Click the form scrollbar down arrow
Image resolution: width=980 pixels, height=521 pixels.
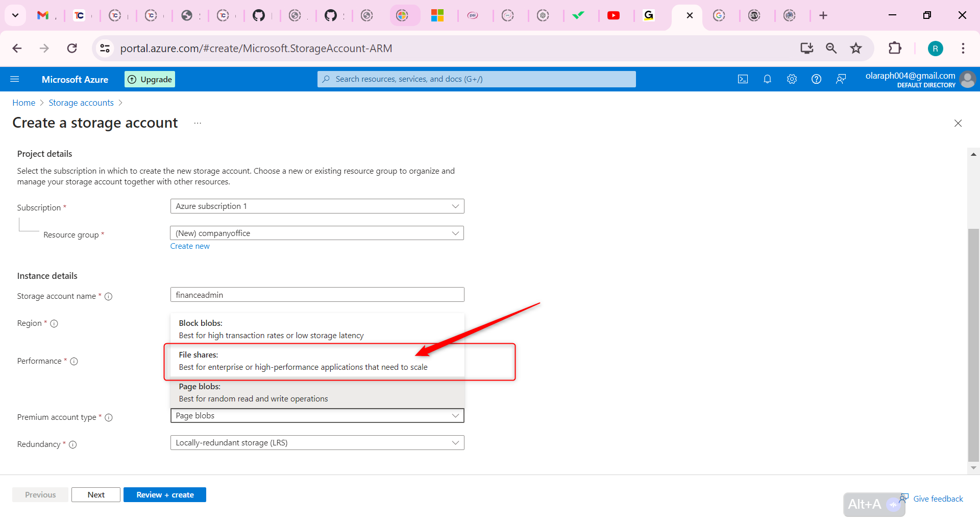pyautogui.click(x=973, y=468)
